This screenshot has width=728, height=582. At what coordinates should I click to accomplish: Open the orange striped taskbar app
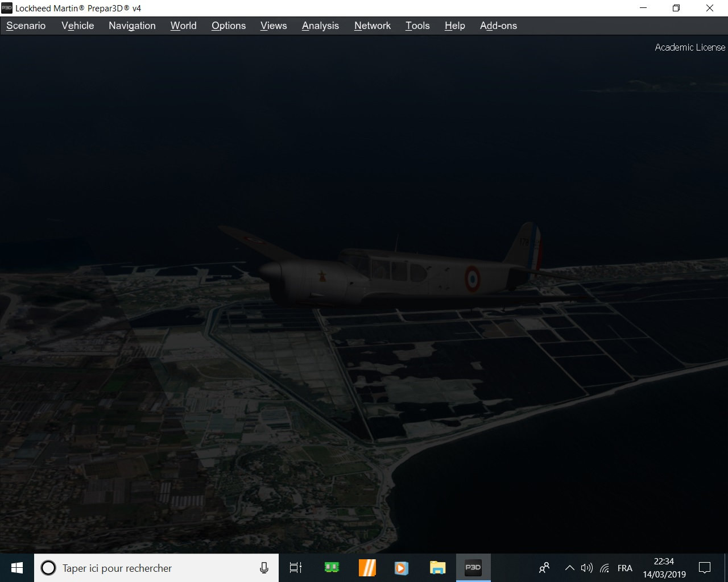(x=367, y=568)
